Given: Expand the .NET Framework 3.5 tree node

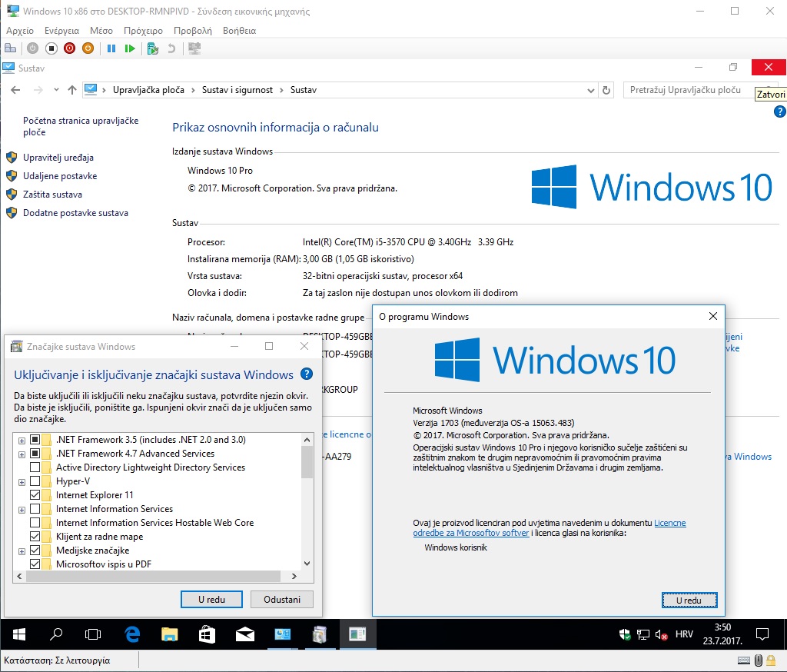Looking at the screenshot, I should click(22, 441).
